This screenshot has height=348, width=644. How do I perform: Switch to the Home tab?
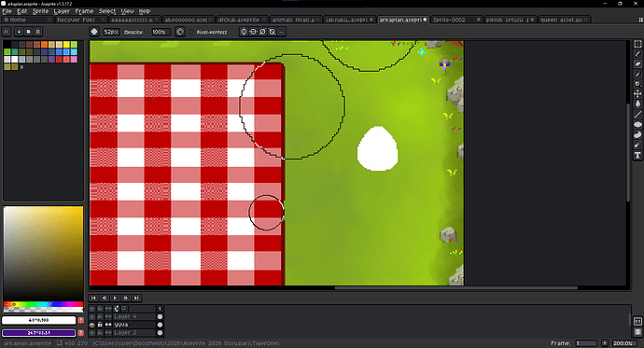27,20
